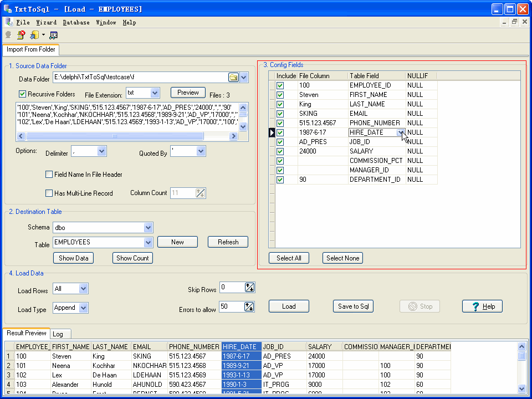Click the current row arrow indicator beside 1987-6-17

272,132
